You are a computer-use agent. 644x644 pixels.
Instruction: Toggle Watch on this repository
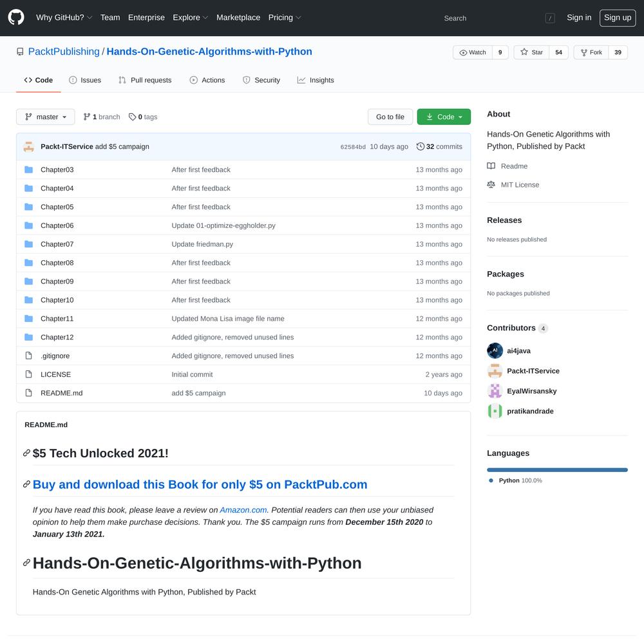473,53
